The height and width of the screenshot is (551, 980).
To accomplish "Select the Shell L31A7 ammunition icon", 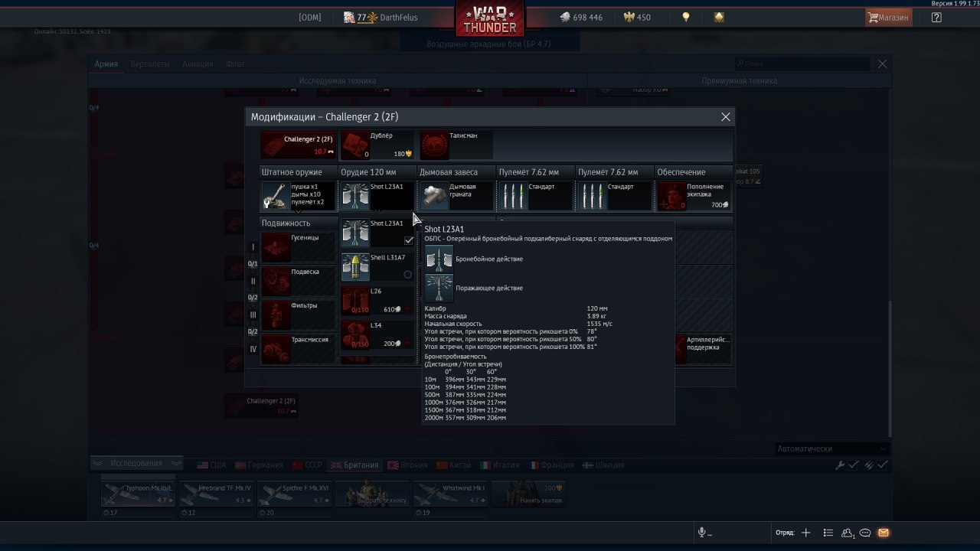I will coord(355,266).
